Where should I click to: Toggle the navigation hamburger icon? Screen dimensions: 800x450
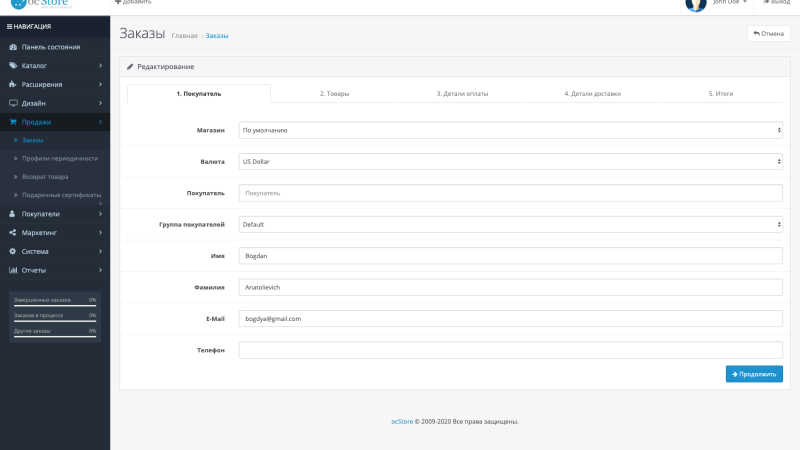click(x=9, y=27)
